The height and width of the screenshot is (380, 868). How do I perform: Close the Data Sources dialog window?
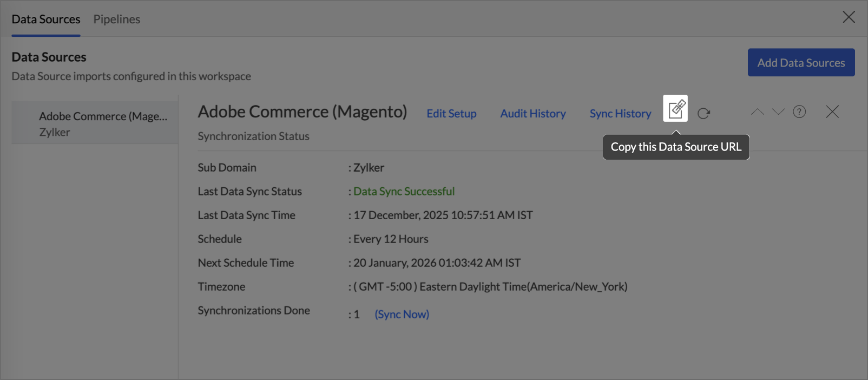click(849, 17)
